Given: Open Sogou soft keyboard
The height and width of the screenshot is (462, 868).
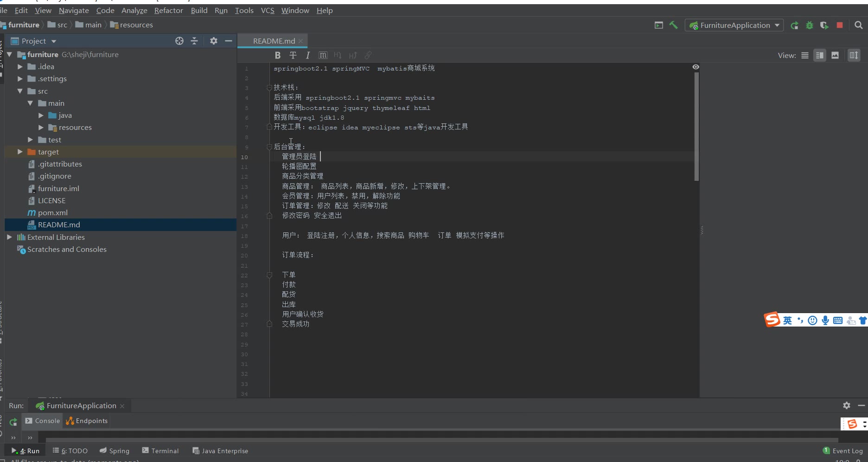Looking at the screenshot, I should click(838, 321).
